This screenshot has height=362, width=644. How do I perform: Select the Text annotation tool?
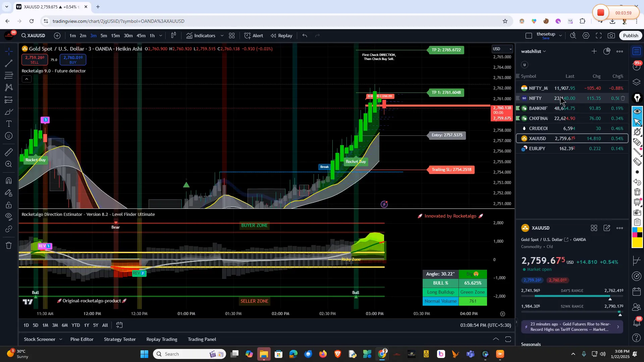pyautogui.click(x=9, y=124)
